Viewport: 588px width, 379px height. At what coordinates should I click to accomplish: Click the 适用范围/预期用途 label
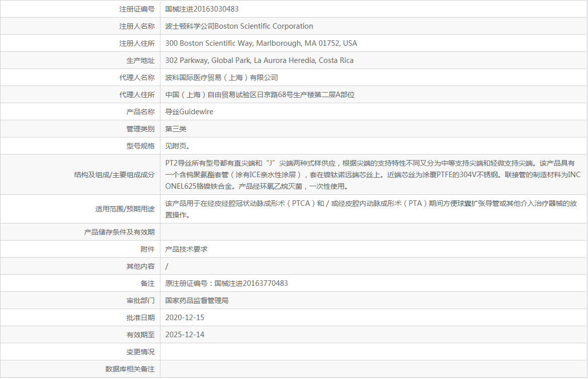click(125, 209)
